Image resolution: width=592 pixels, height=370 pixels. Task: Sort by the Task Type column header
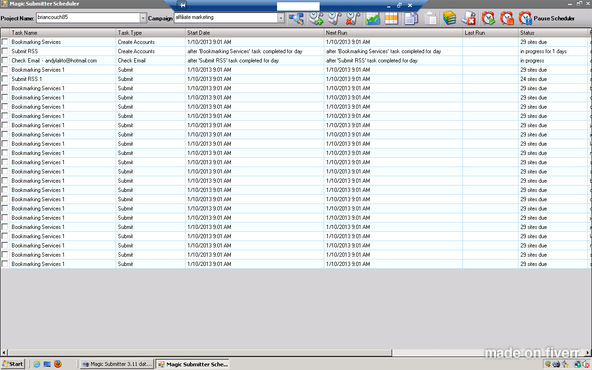coord(150,32)
